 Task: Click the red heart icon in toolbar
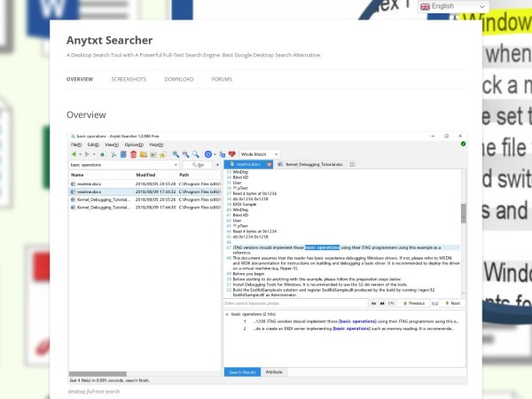(231, 154)
